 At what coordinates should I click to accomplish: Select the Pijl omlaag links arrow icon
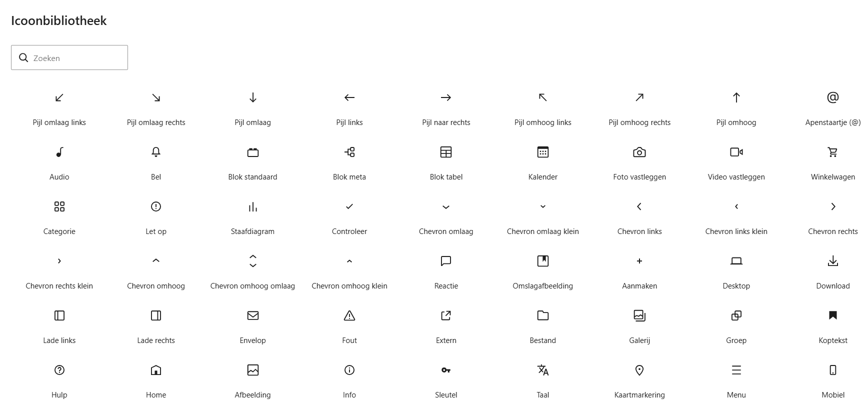(x=59, y=97)
